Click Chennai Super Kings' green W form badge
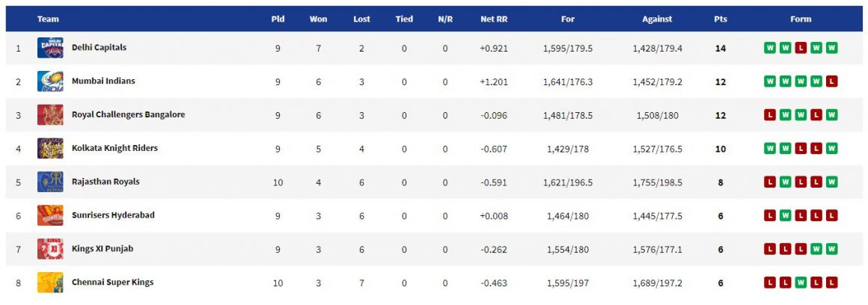868x305 pixels. coord(801,283)
